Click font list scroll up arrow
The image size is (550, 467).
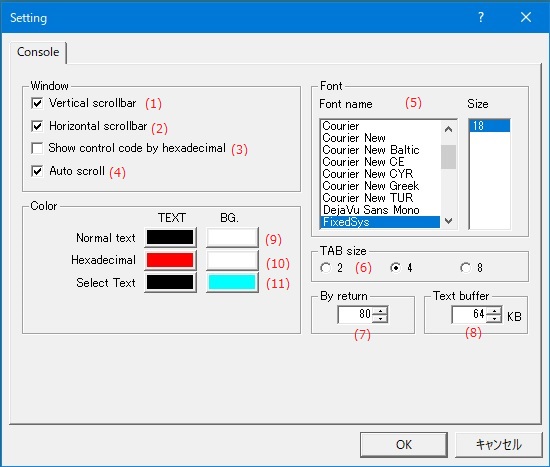click(448, 129)
